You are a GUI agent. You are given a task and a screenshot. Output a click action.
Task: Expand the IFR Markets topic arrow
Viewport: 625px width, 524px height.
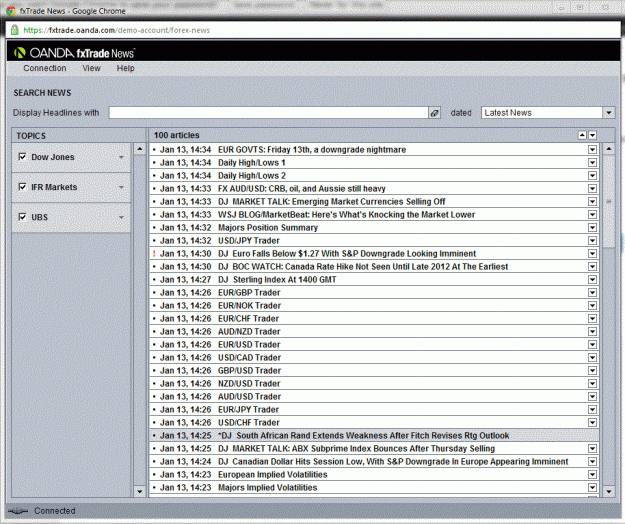(121, 187)
